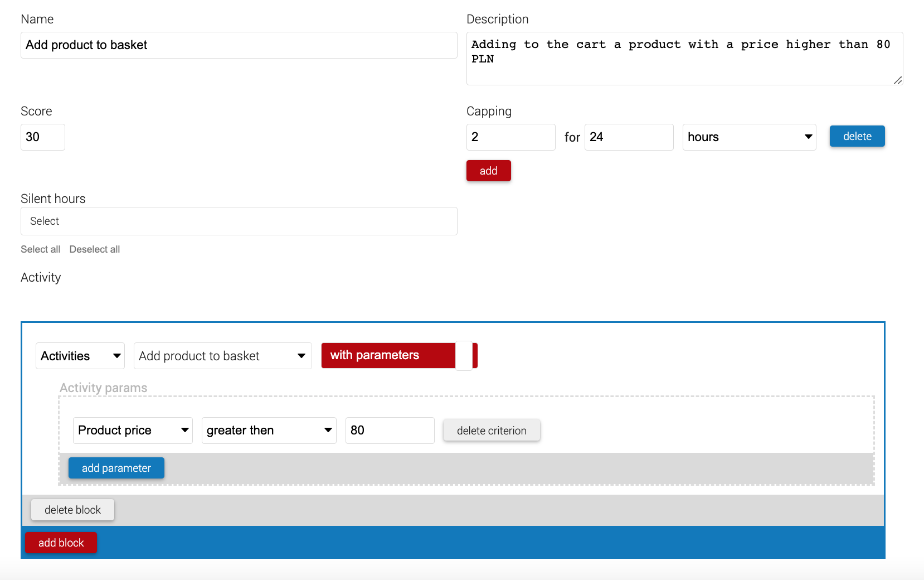Expand the 'Product price' parameter dropdown

click(133, 431)
